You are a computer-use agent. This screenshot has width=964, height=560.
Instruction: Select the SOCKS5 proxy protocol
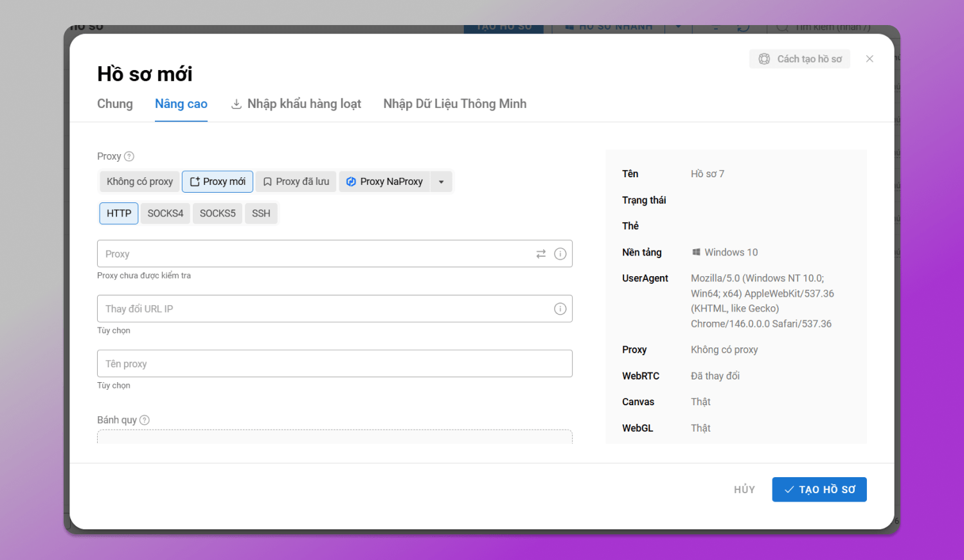click(217, 213)
